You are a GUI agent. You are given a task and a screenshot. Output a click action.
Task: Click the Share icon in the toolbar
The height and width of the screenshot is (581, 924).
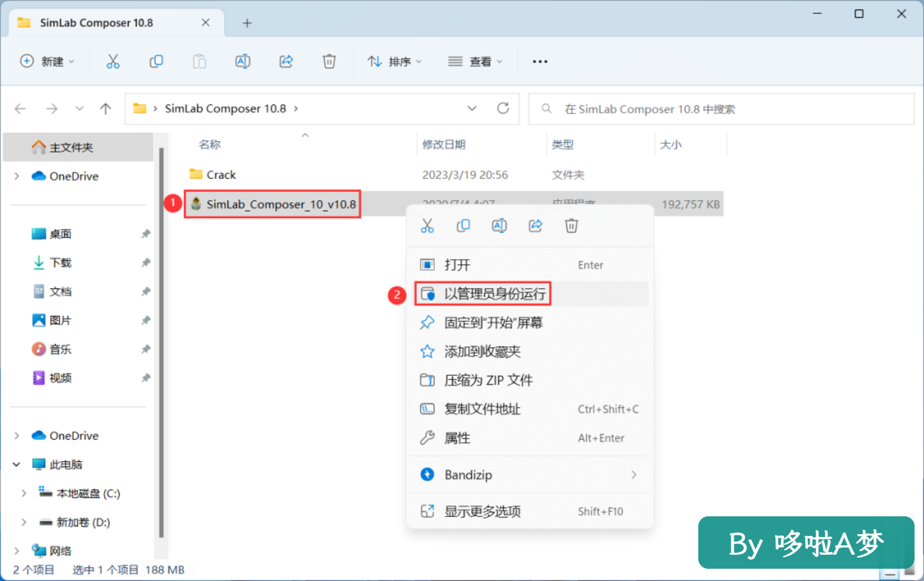tap(286, 61)
